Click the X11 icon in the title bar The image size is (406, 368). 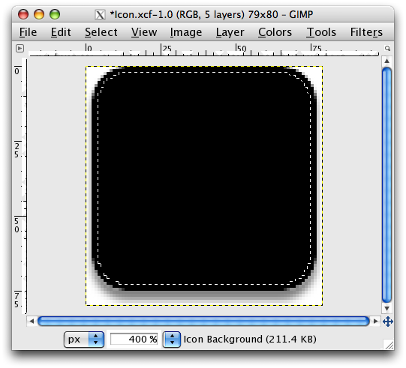pyautogui.click(x=100, y=15)
